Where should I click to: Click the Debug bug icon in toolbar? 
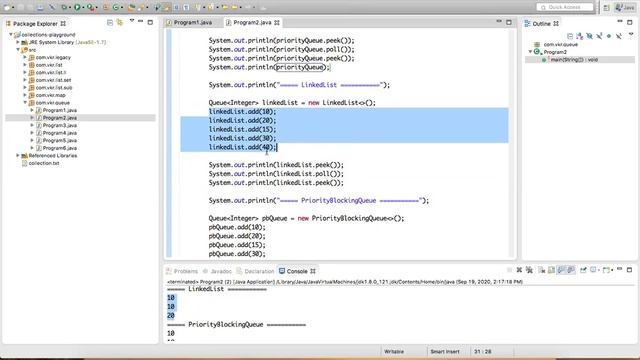coord(64,7)
